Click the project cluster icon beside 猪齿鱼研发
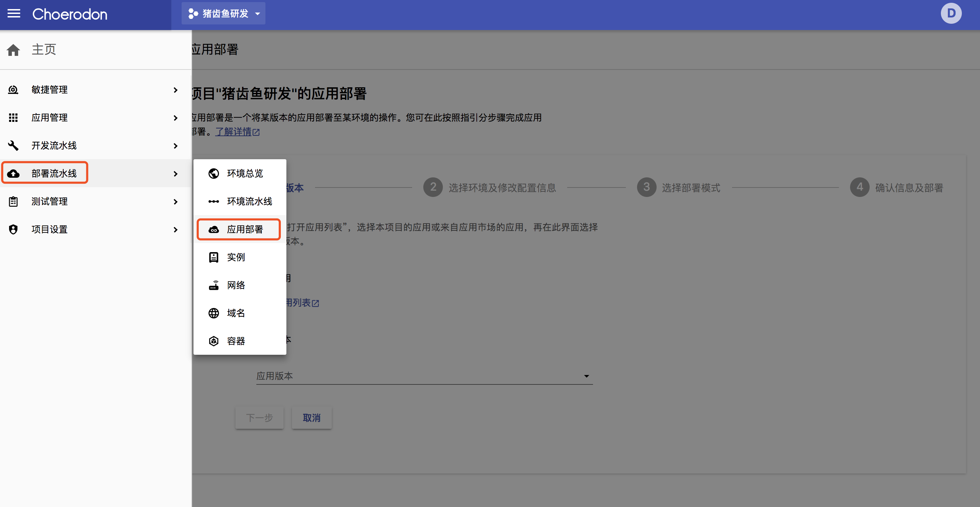The width and height of the screenshot is (980, 507). click(x=193, y=14)
